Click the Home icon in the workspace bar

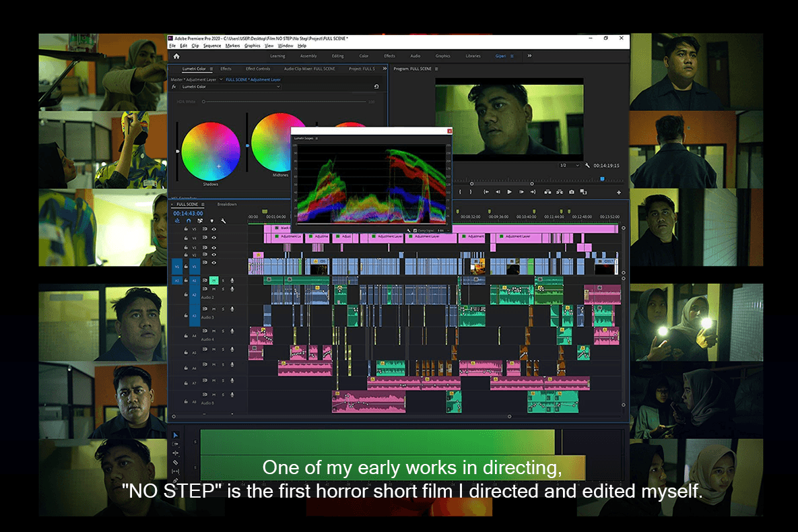point(176,57)
